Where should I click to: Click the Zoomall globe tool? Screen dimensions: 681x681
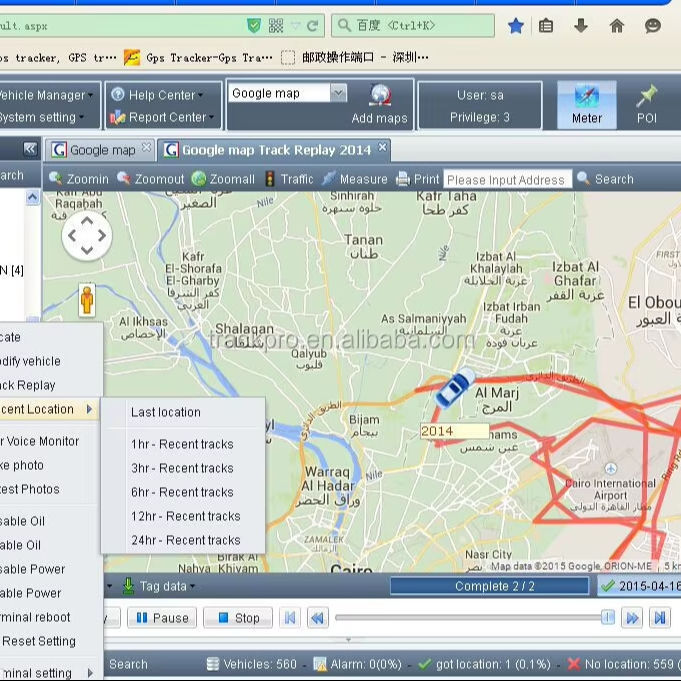223,179
